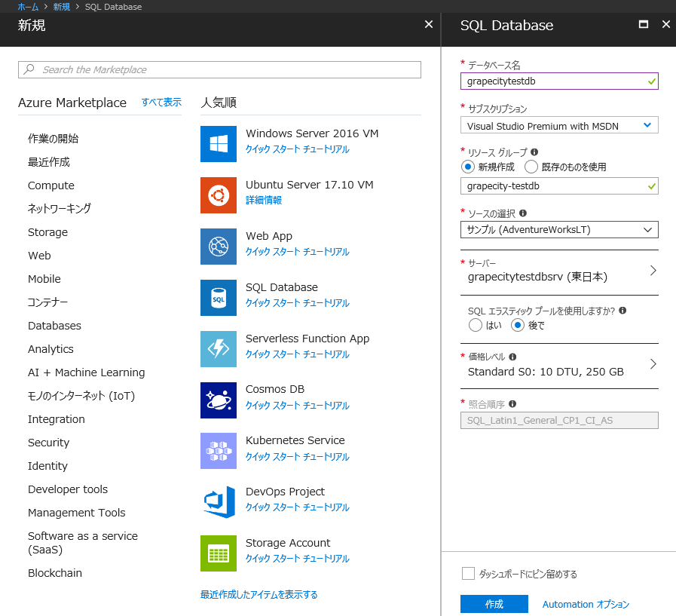
Task: Show info for ソースの選択
Action: click(x=522, y=213)
